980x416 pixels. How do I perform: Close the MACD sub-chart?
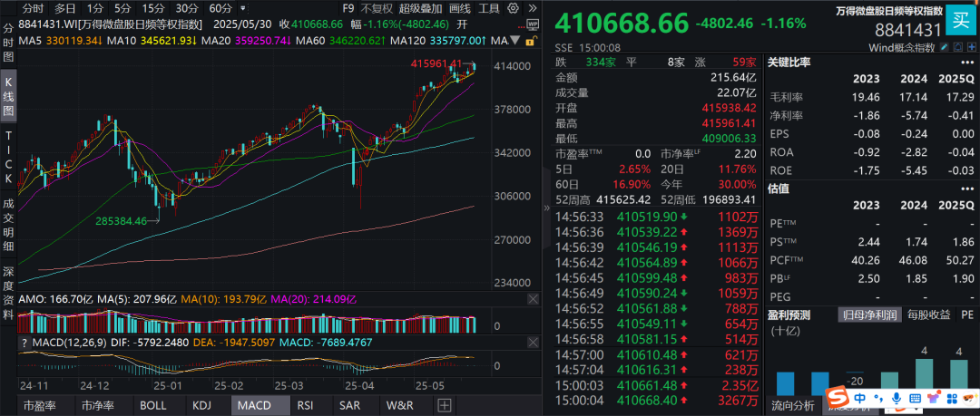click(533, 343)
